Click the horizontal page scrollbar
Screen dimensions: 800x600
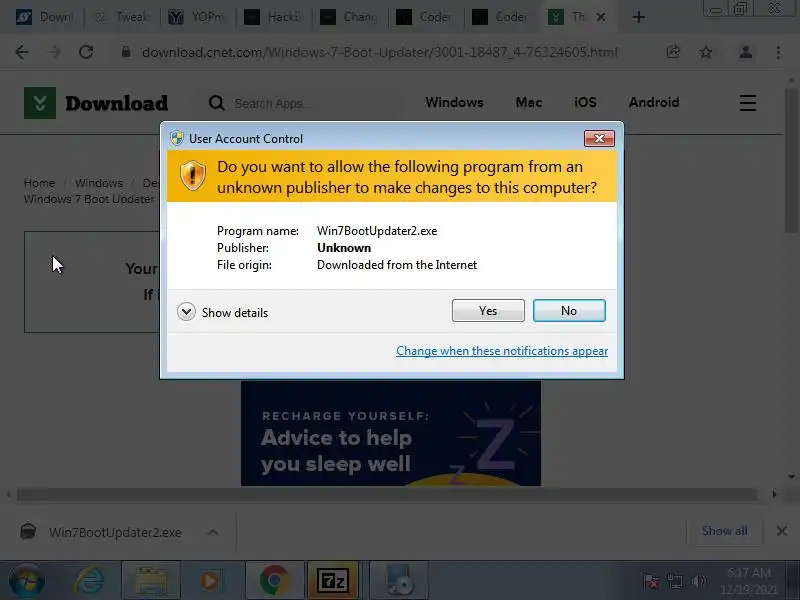point(387,494)
